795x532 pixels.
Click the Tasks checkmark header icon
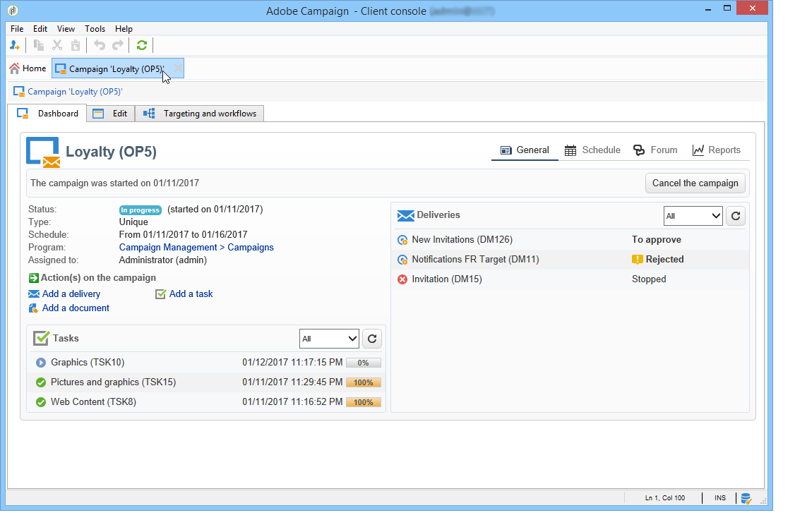41,338
